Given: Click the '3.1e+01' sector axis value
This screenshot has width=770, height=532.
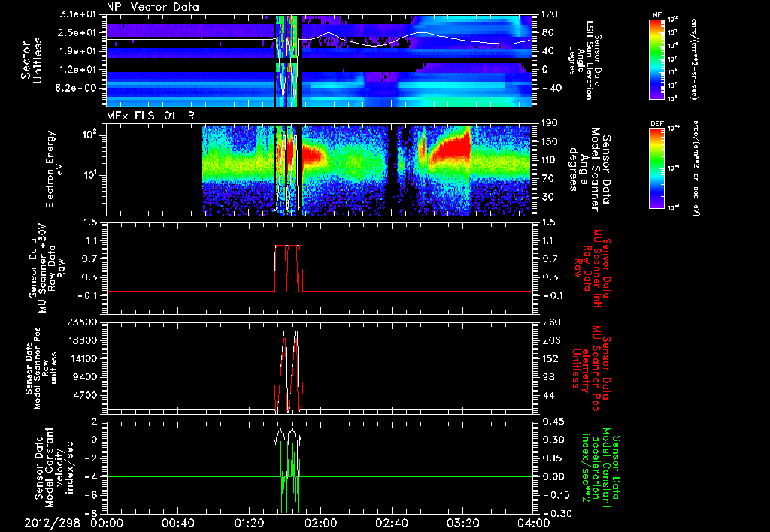Looking at the screenshot, I should (x=79, y=14).
